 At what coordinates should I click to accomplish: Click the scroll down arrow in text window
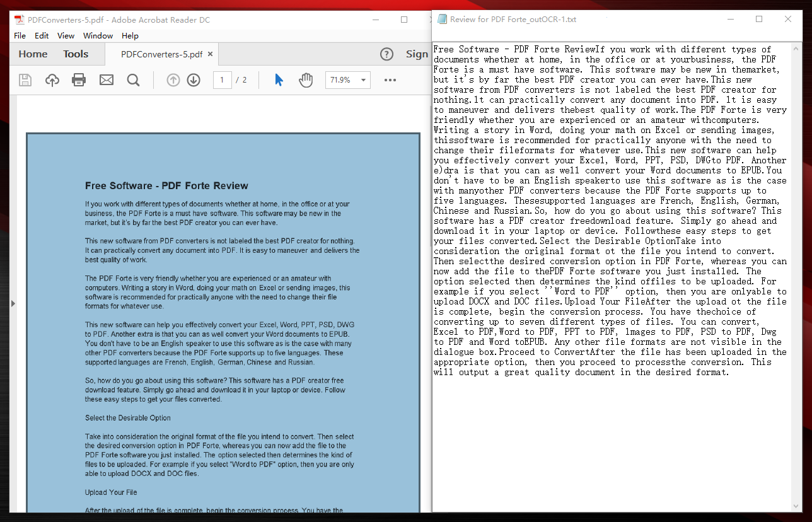[x=797, y=506]
